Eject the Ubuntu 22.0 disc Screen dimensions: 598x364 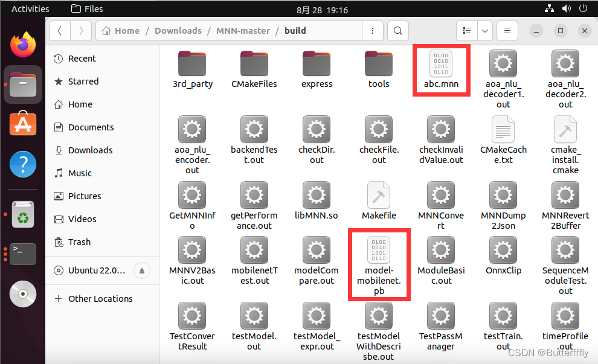point(142,270)
